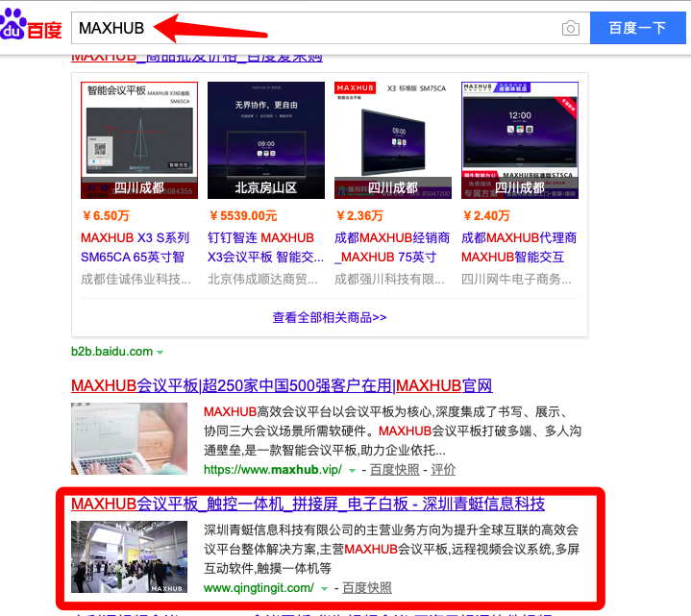
Task: Open laptop thumbnail of MAXHUB官网 result
Action: coord(129,438)
